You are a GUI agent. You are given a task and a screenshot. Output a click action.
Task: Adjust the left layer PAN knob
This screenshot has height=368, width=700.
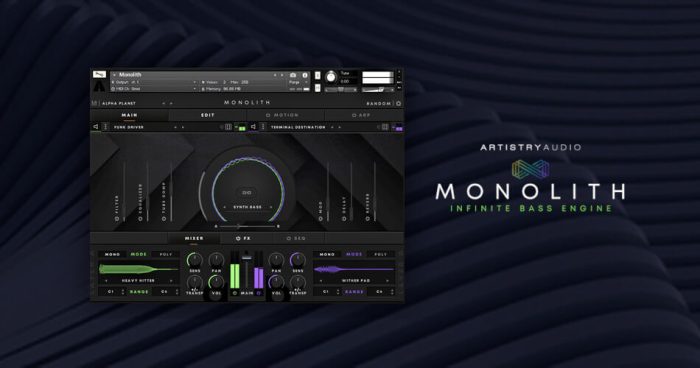click(x=216, y=259)
